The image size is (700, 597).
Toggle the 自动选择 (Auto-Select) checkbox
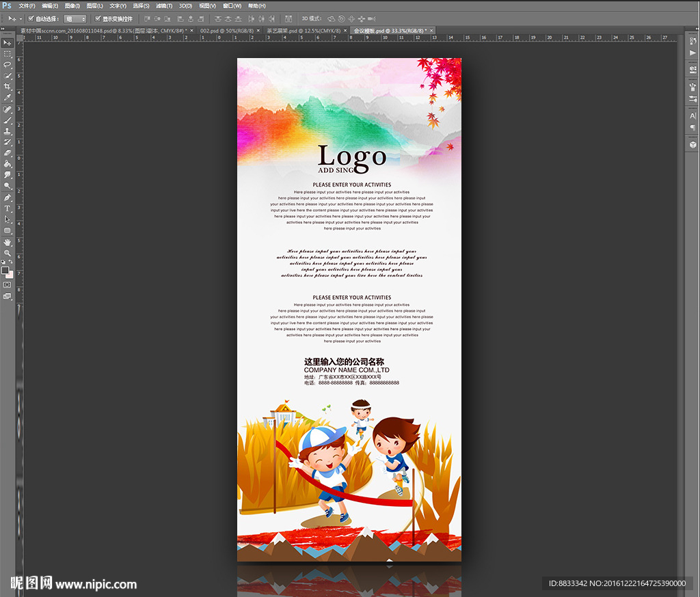point(31,18)
